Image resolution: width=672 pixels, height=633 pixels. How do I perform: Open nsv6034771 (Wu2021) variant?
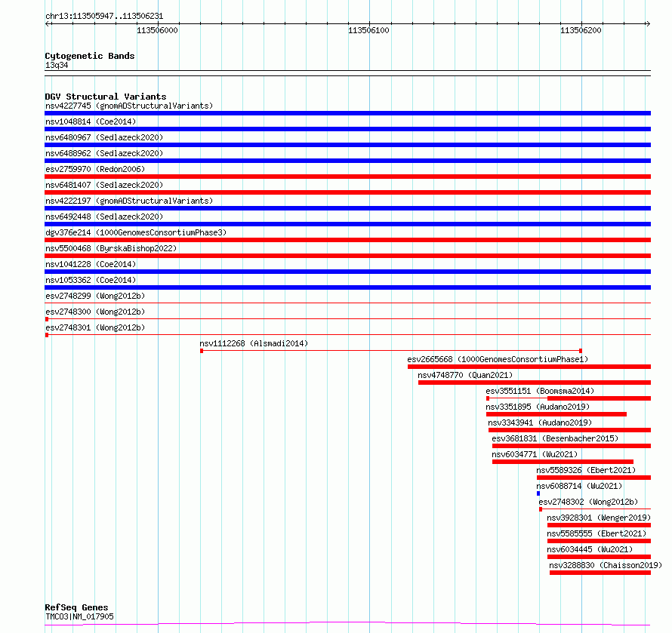tap(535, 454)
